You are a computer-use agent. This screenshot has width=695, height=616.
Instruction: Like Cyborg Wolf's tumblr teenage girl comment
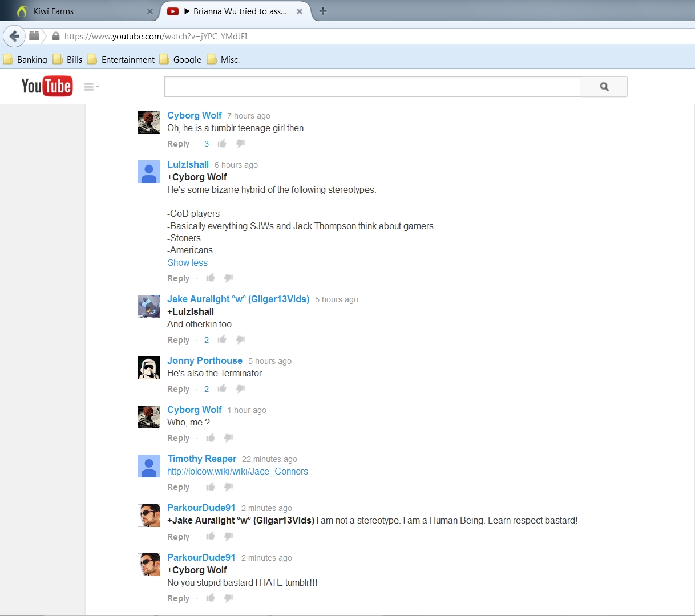(222, 143)
